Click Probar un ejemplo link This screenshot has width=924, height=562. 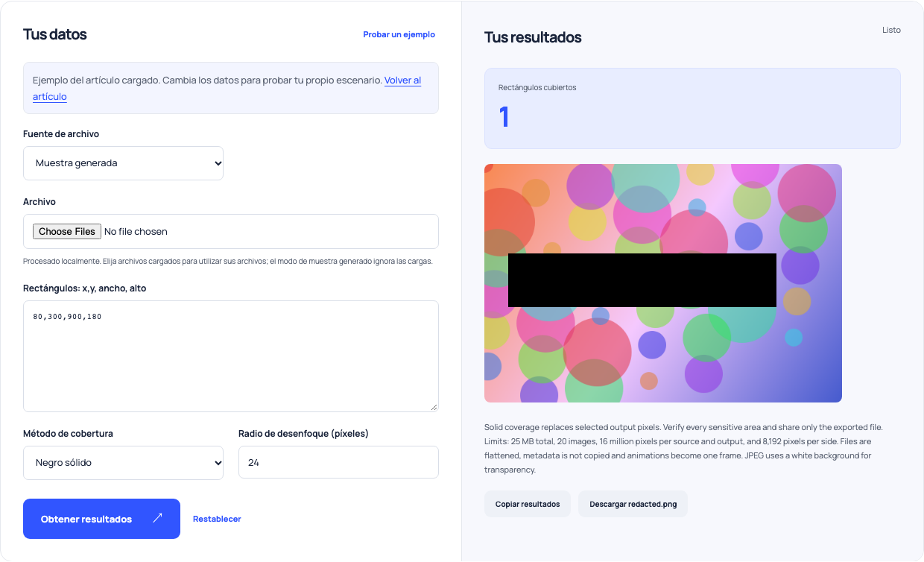coord(399,34)
